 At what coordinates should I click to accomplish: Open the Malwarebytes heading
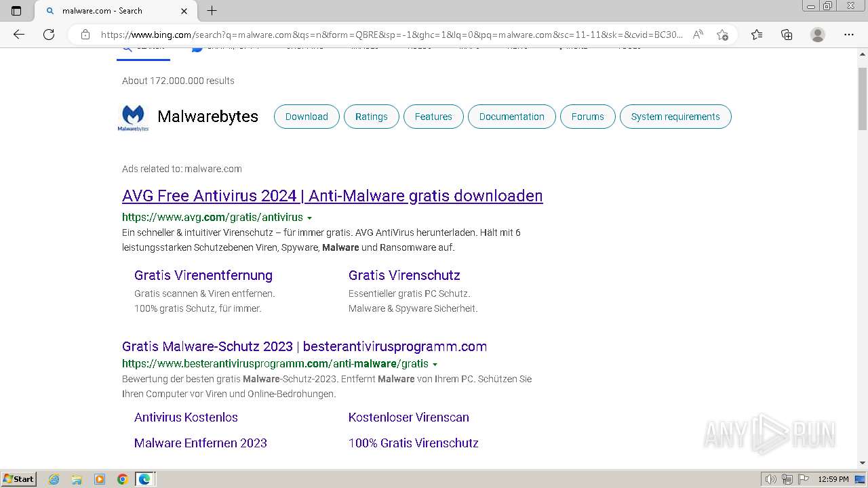coord(208,117)
